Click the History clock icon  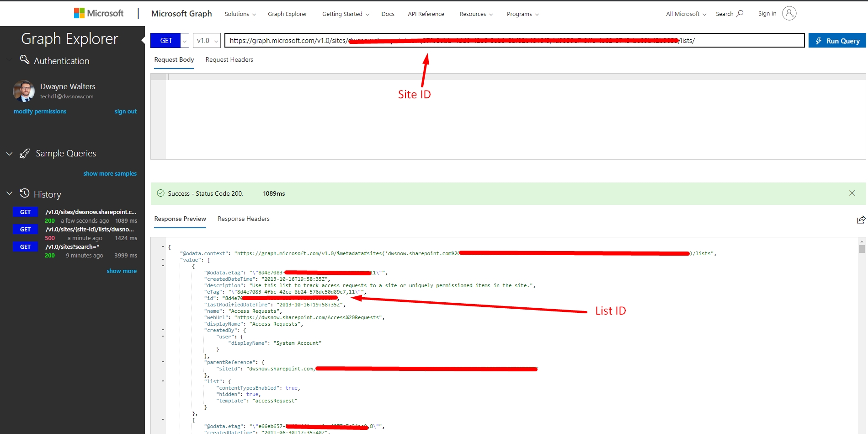pyautogui.click(x=25, y=193)
